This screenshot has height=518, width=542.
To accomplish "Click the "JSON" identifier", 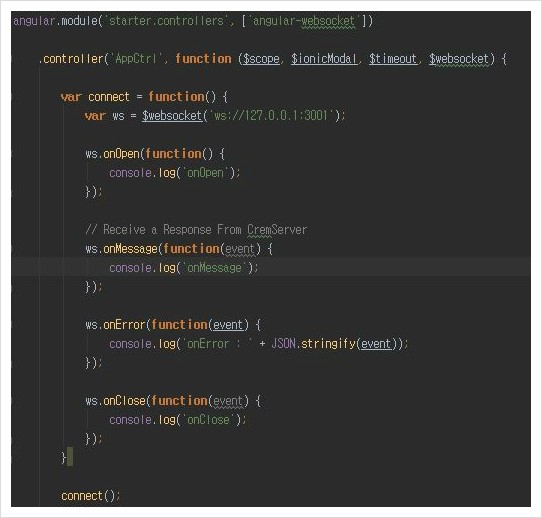I will 283,344.
